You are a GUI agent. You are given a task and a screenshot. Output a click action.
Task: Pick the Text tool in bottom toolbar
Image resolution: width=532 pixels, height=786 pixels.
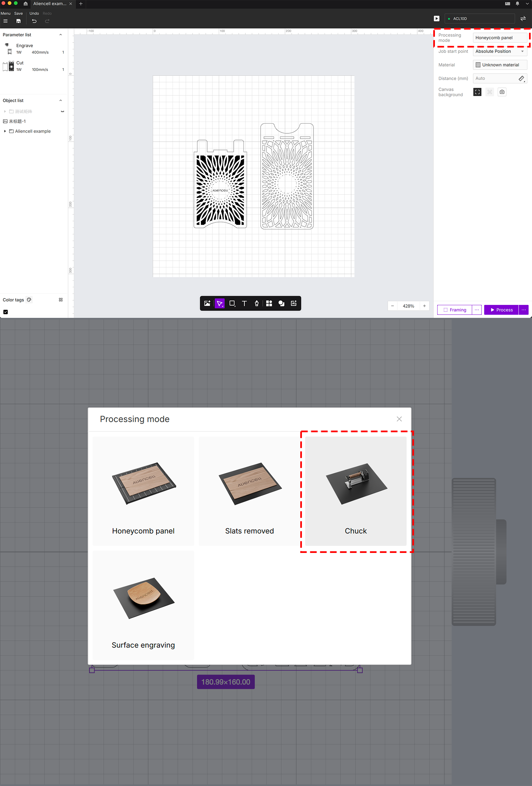pos(244,303)
